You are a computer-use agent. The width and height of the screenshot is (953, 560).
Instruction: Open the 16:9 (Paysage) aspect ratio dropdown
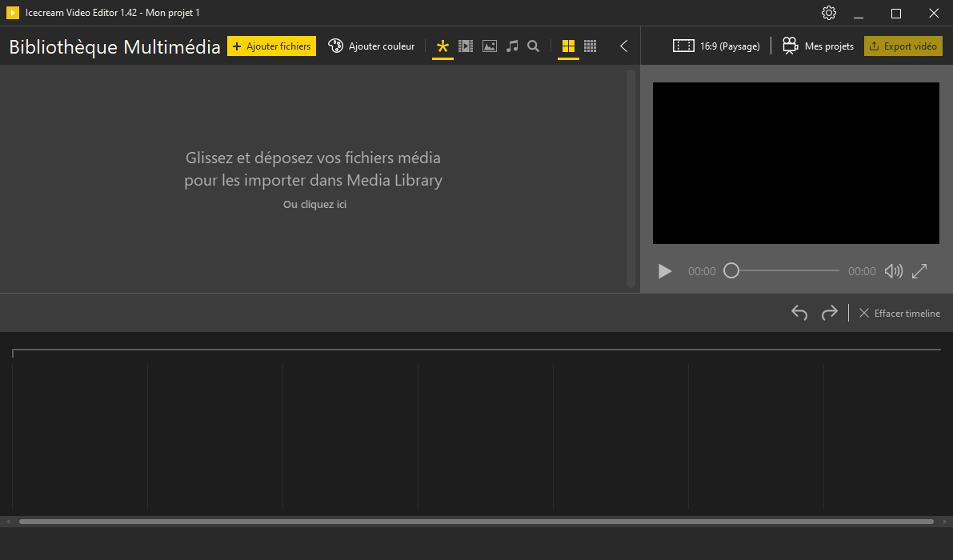716,46
